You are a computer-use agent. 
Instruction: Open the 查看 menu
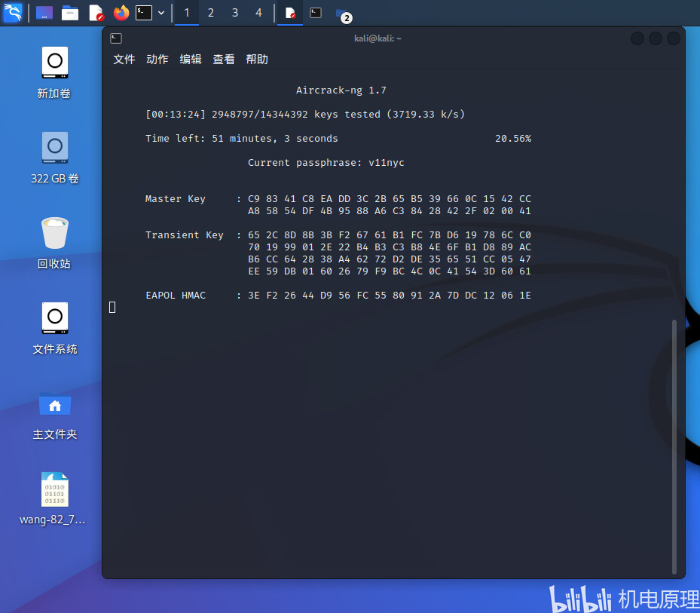pyautogui.click(x=224, y=60)
